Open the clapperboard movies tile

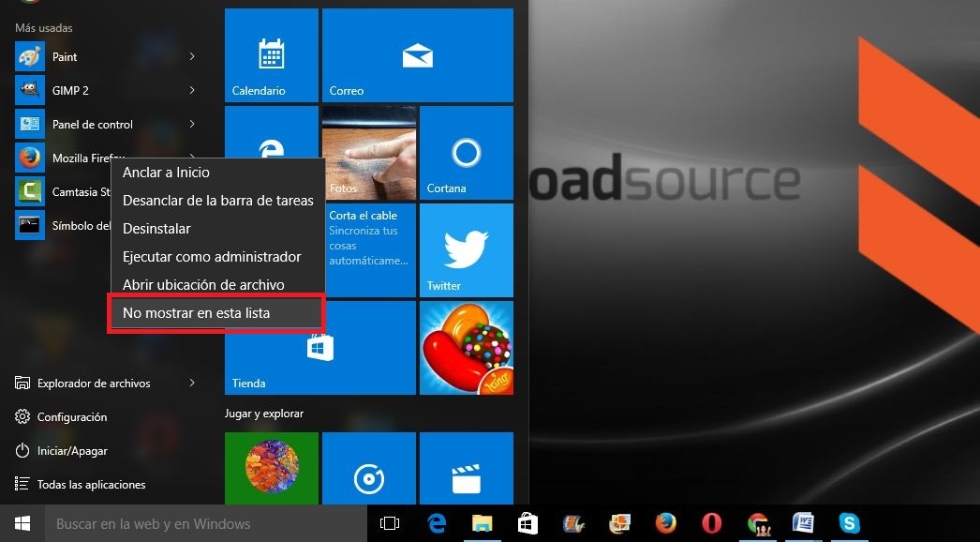point(467,468)
